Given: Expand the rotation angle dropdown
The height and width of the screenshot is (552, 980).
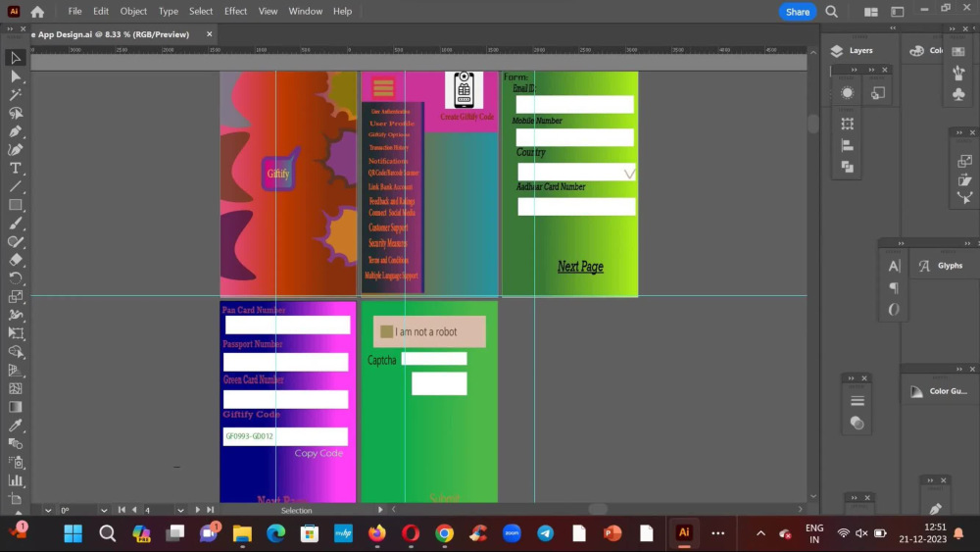Looking at the screenshot, I should (104, 510).
